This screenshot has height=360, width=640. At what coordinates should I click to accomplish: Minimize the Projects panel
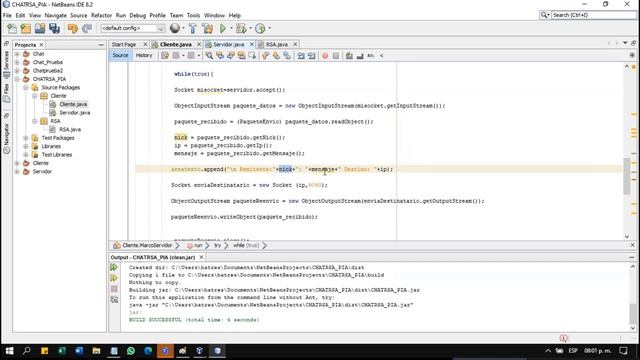pyautogui.click(x=101, y=44)
